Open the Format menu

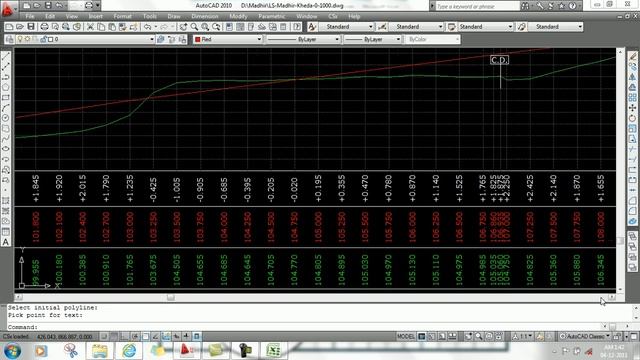tap(122, 16)
